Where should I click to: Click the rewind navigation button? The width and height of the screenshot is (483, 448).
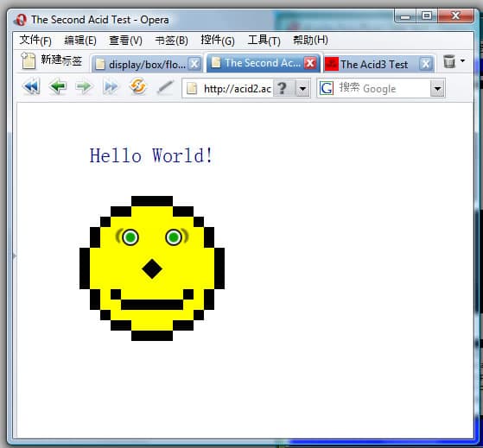pyautogui.click(x=31, y=87)
